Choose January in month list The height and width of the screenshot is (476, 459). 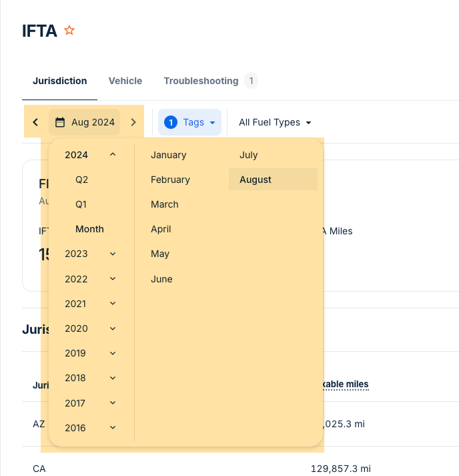click(x=169, y=155)
